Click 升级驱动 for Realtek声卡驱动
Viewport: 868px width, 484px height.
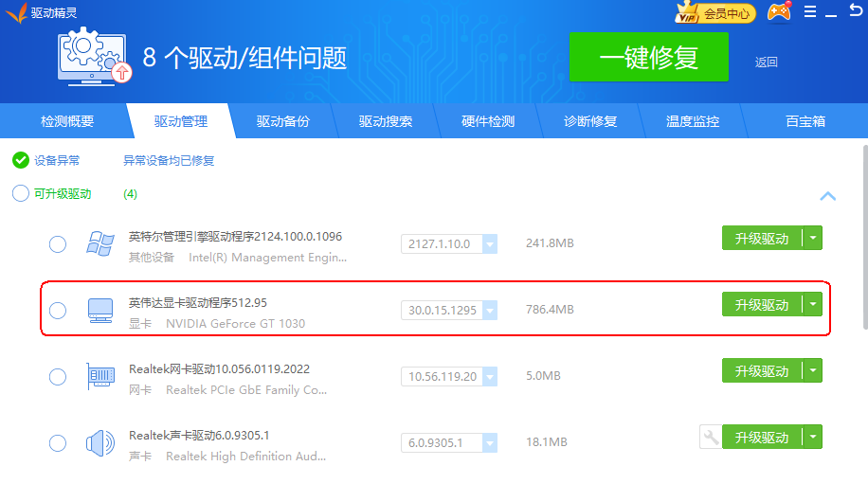[762, 437]
